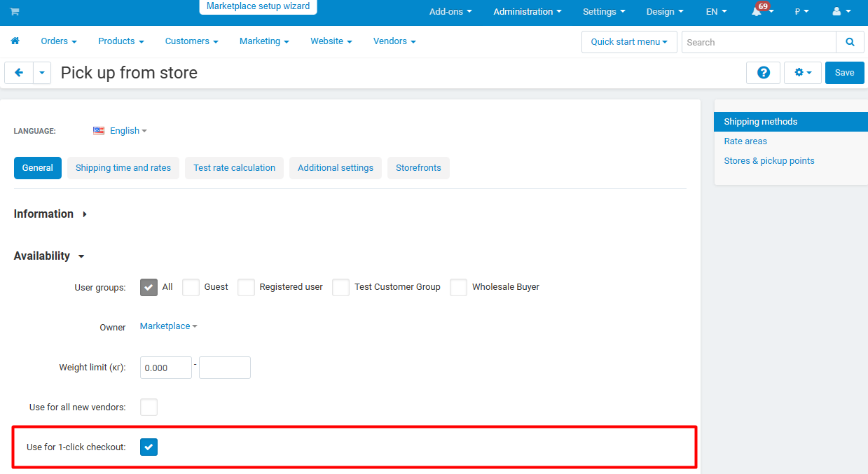Switch to Additional settings tab
Screen dimensions: 868x474
(x=336, y=168)
